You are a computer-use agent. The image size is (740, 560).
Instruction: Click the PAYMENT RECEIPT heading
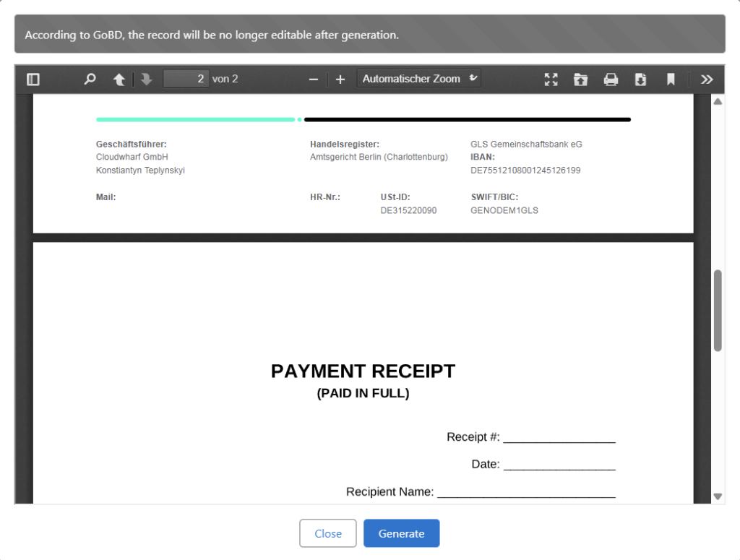(x=363, y=371)
